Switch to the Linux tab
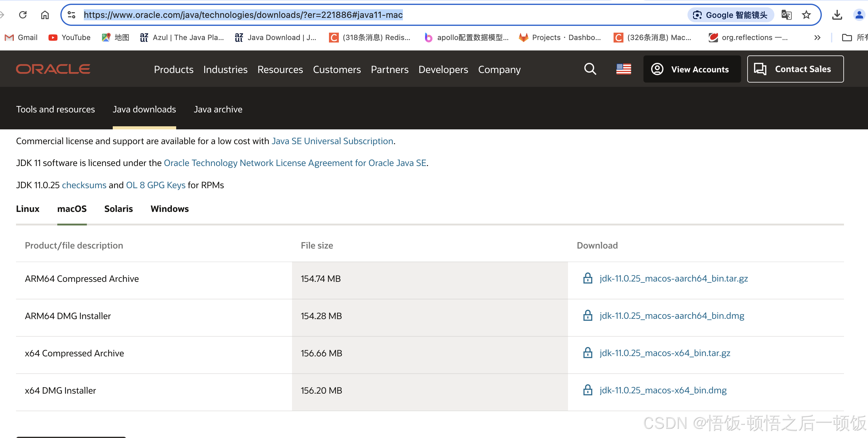 (28, 209)
